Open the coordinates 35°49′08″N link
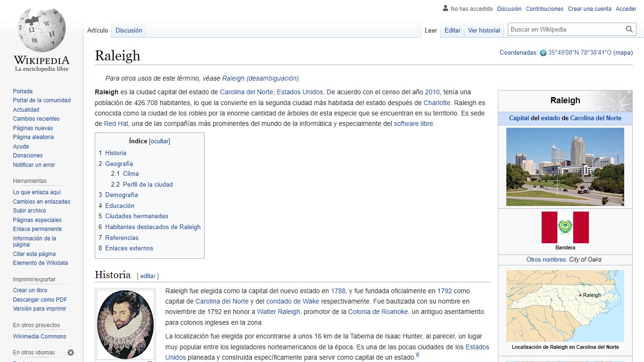 tap(579, 53)
